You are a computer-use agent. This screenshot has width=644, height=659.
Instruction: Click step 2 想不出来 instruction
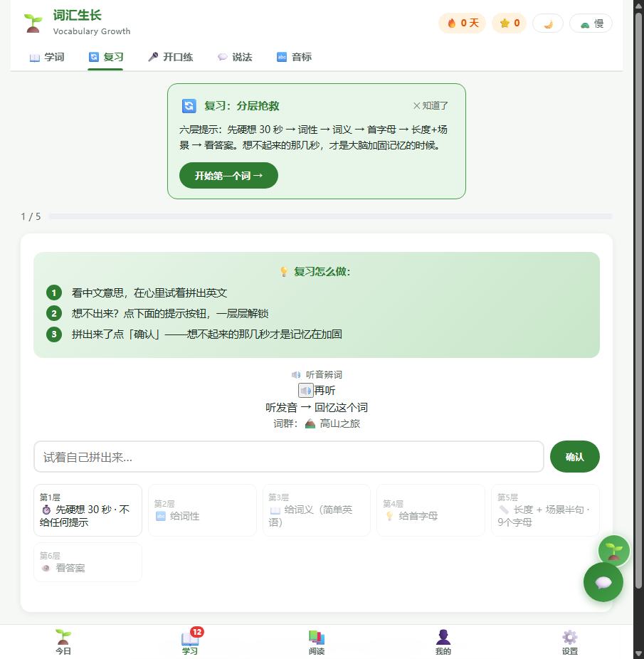[170, 314]
